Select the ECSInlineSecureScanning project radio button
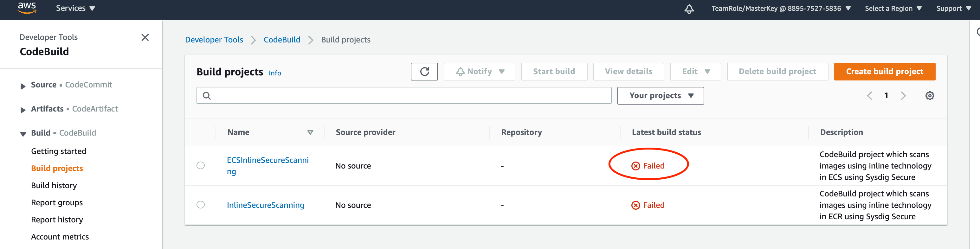 (201, 165)
